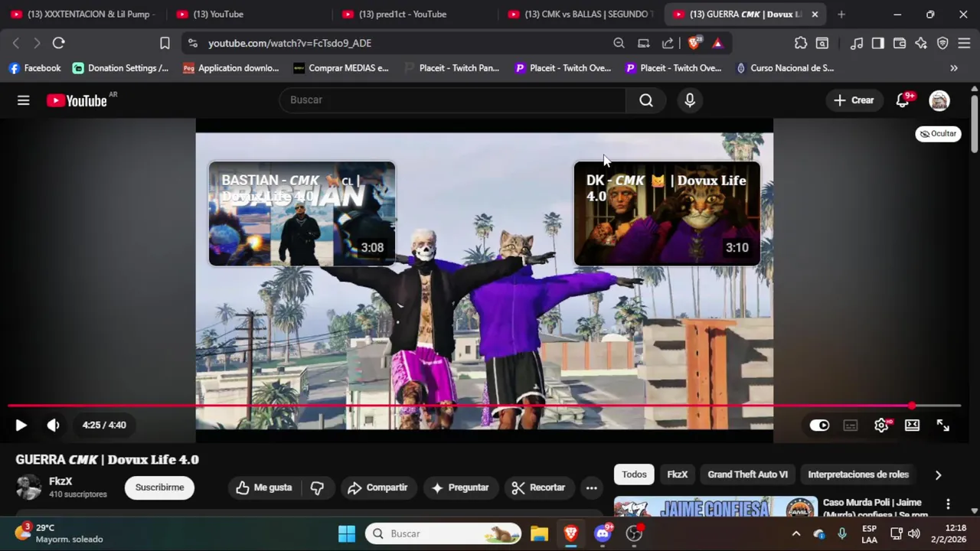Open Brave Shields lion icon
This screenshot has height=551, width=980.
pyautogui.click(x=694, y=44)
